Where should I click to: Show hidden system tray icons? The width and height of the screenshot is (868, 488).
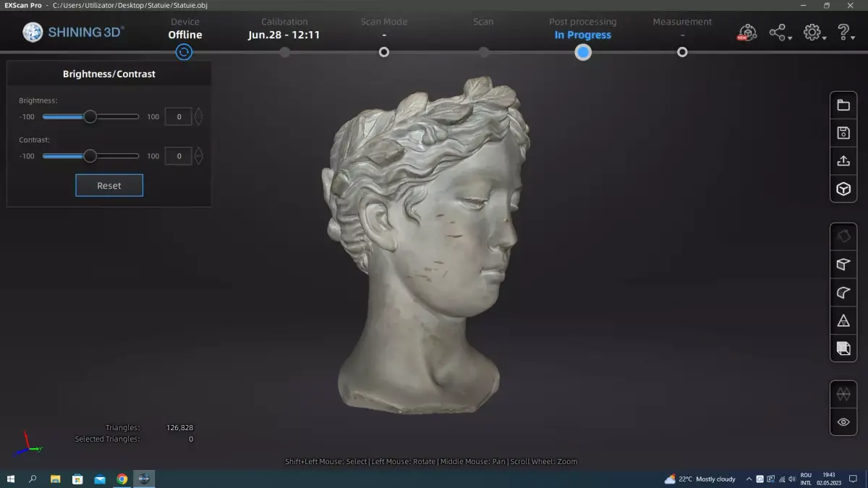[749, 479]
